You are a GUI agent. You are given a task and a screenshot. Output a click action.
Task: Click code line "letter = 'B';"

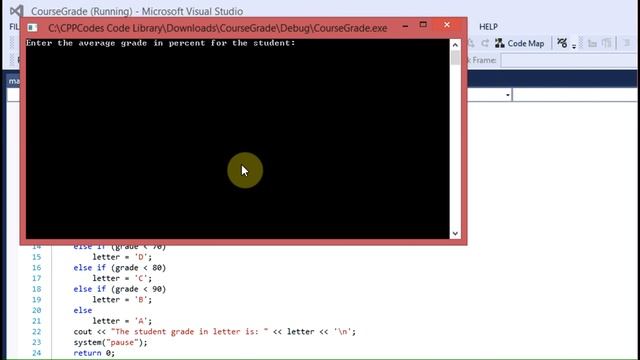pos(122,300)
